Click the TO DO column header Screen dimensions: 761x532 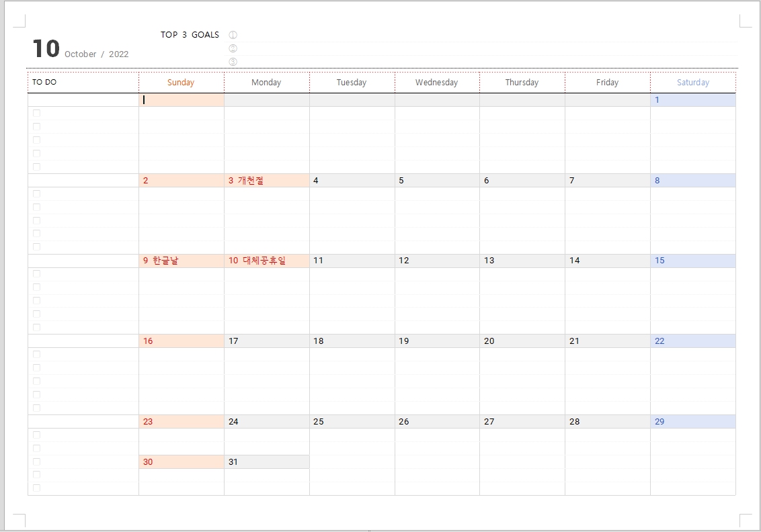click(83, 83)
